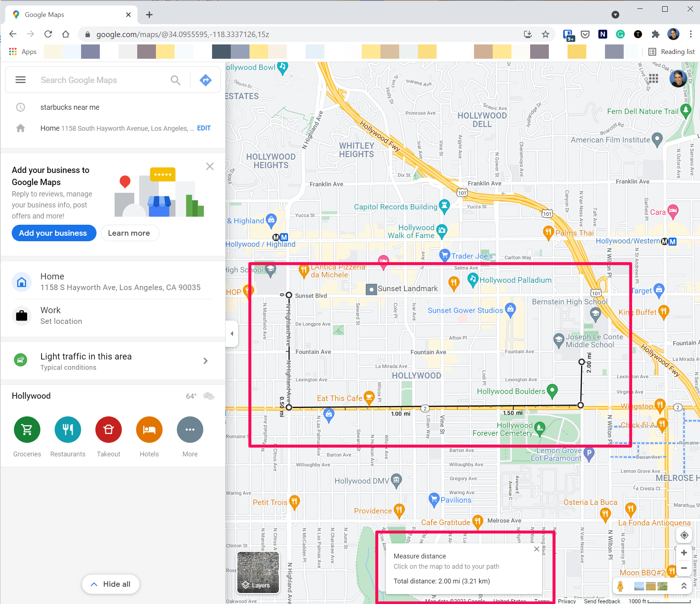700x604 pixels.
Task: Open the Reading list
Action: 671,52
